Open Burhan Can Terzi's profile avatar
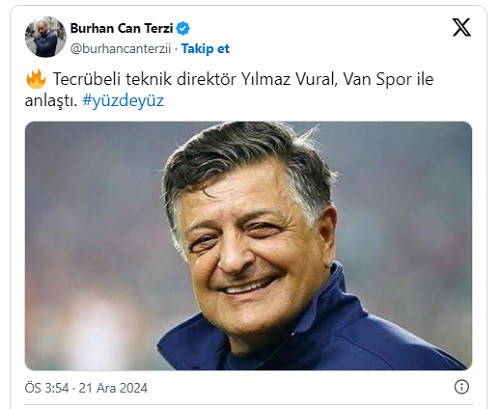Viewport: 500px width, 409px height. coord(46,37)
